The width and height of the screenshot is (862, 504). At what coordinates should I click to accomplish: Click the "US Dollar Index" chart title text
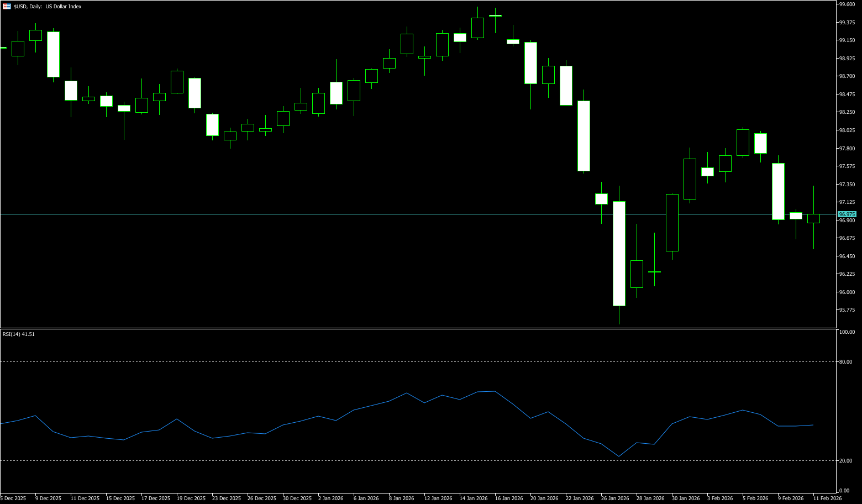[64, 7]
